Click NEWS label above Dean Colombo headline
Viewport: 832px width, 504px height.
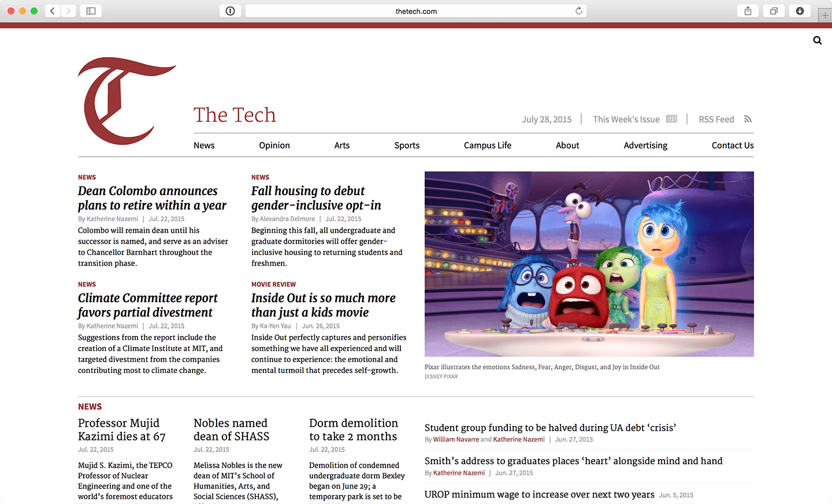point(87,177)
